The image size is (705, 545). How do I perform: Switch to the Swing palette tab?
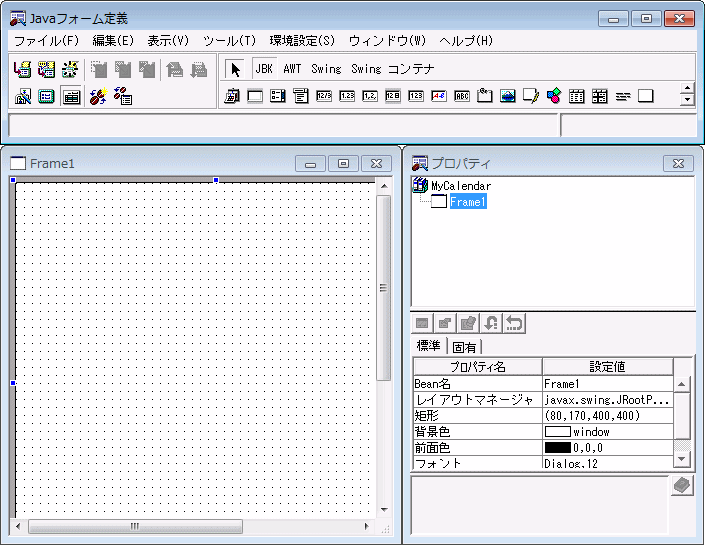pyautogui.click(x=326, y=69)
